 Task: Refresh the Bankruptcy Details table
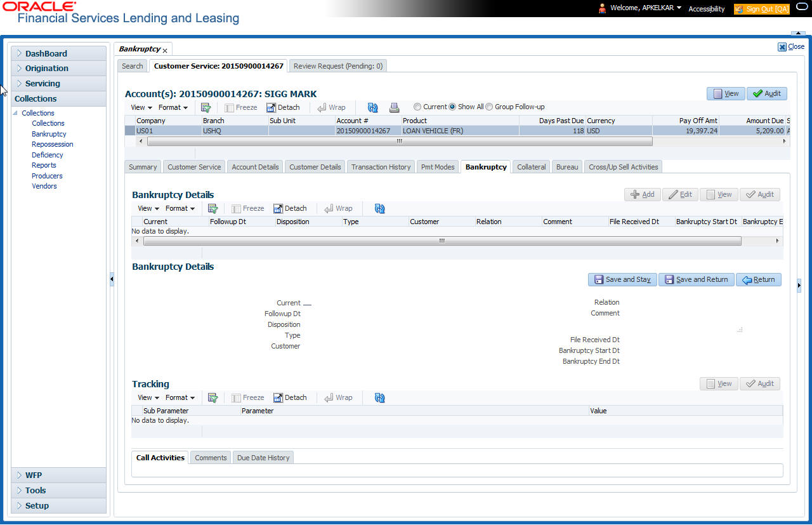coord(380,208)
